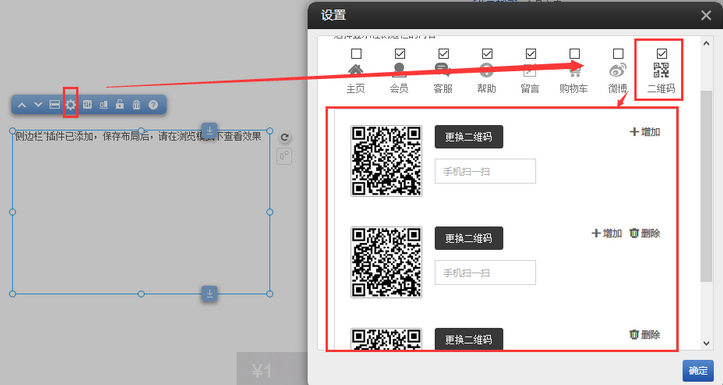Click the 二维码 QR code icon
The height and width of the screenshot is (385, 723).
[x=661, y=71]
